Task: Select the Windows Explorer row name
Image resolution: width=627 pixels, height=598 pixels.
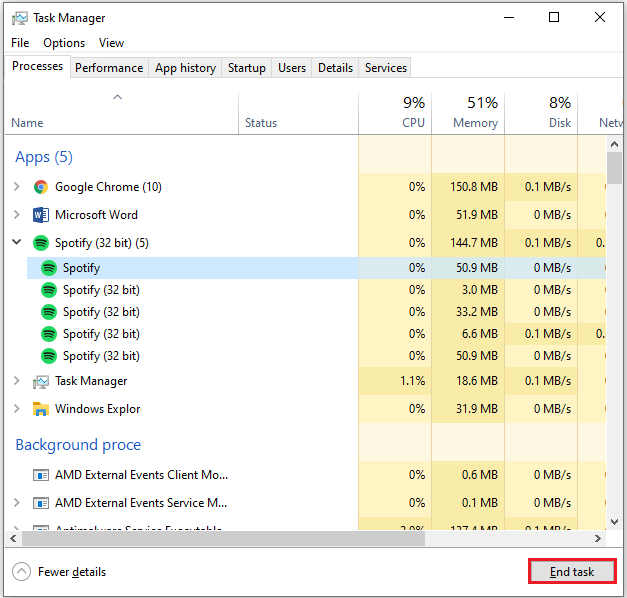Action: 98,409
